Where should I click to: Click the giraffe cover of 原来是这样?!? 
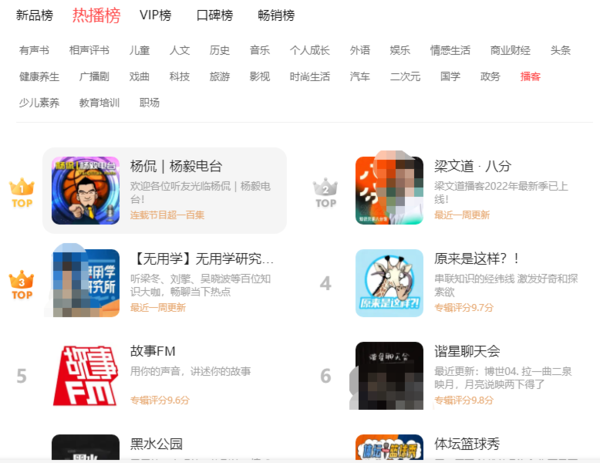390,283
